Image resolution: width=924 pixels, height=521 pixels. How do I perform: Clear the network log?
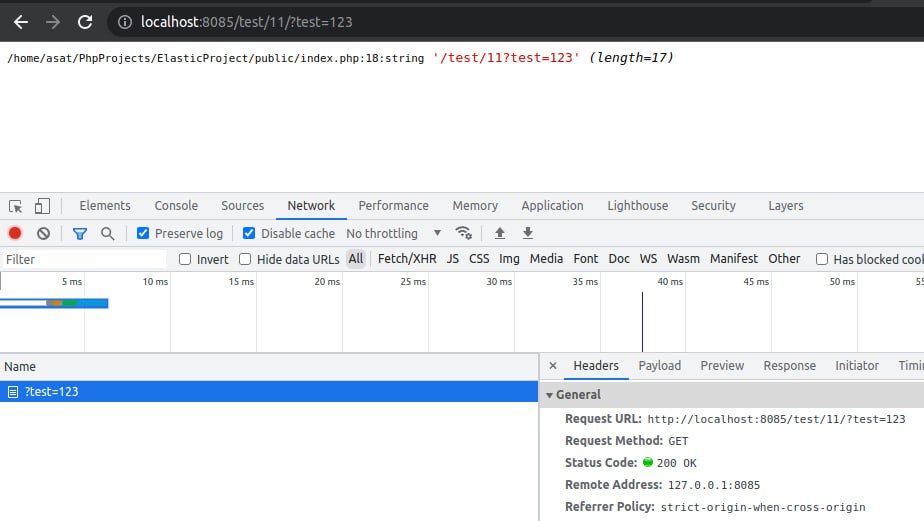pyautogui.click(x=43, y=233)
